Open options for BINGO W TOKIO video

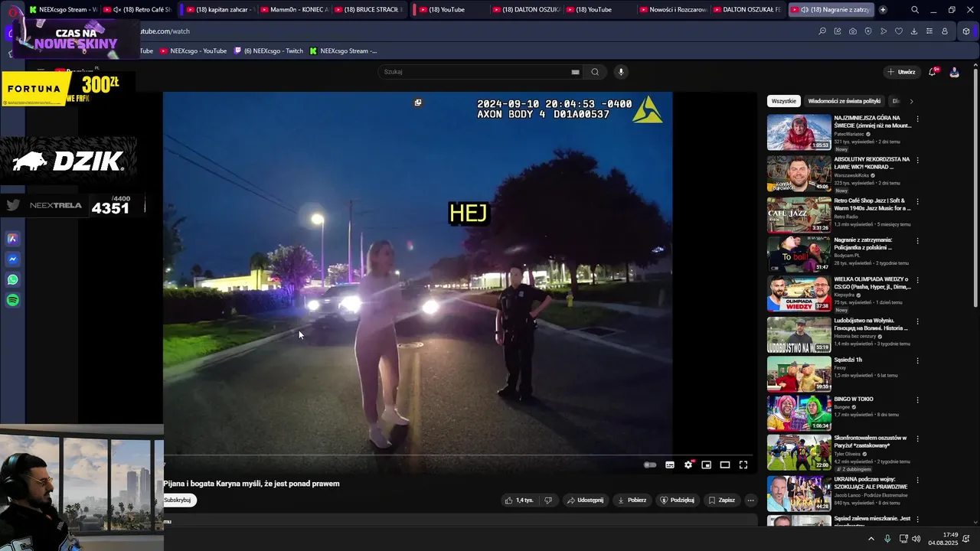[x=917, y=400]
